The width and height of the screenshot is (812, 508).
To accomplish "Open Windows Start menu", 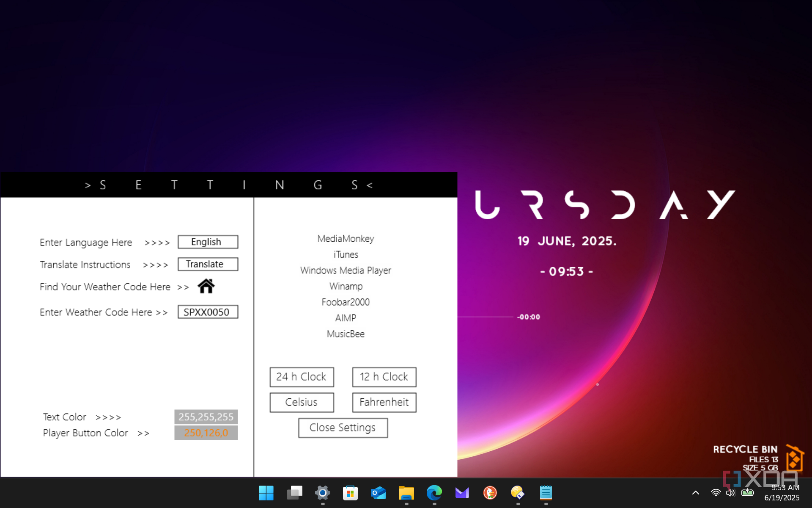I will (266, 493).
